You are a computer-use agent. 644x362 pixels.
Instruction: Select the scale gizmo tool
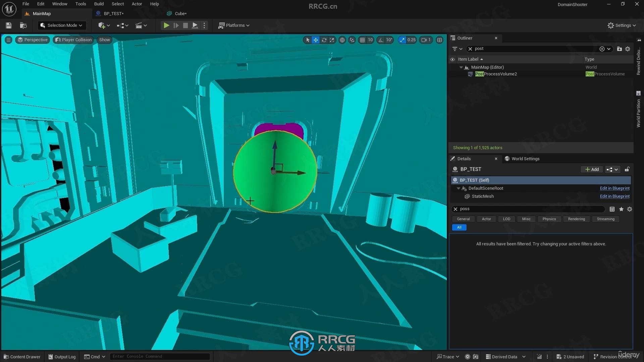332,40
